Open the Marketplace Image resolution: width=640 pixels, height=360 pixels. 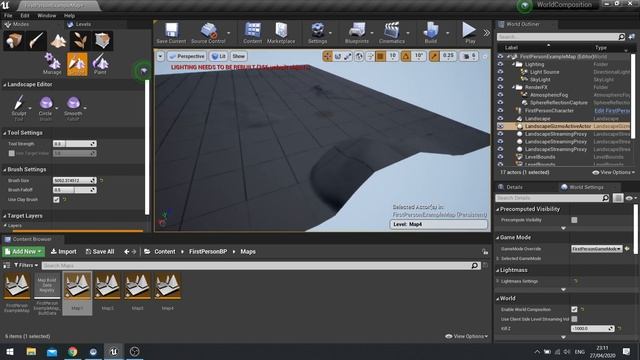click(281, 33)
